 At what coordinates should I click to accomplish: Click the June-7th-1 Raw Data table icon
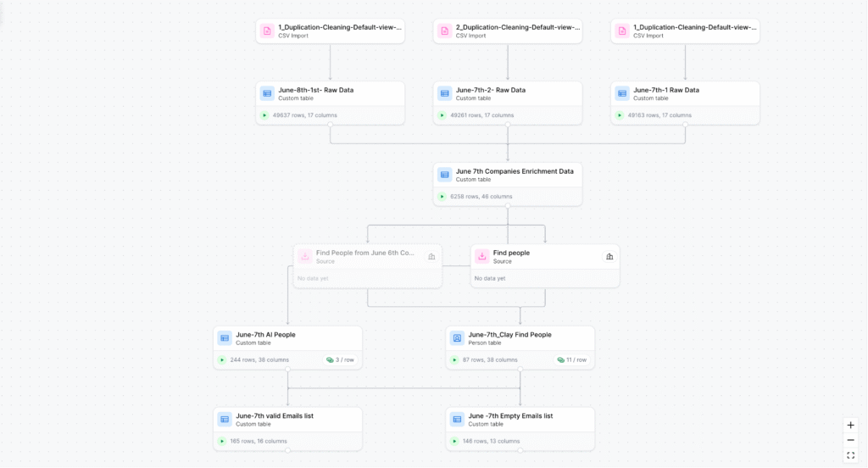coord(622,93)
